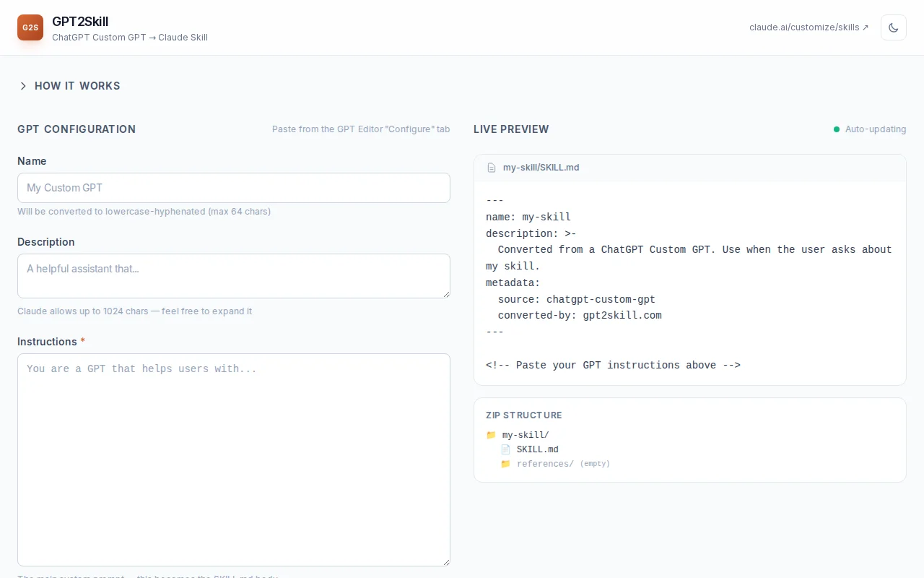Image resolution: width=924 pixels, height=578 pixels.
Task: Click the 'name: my-skill' preview line
Action: (528, 217)
